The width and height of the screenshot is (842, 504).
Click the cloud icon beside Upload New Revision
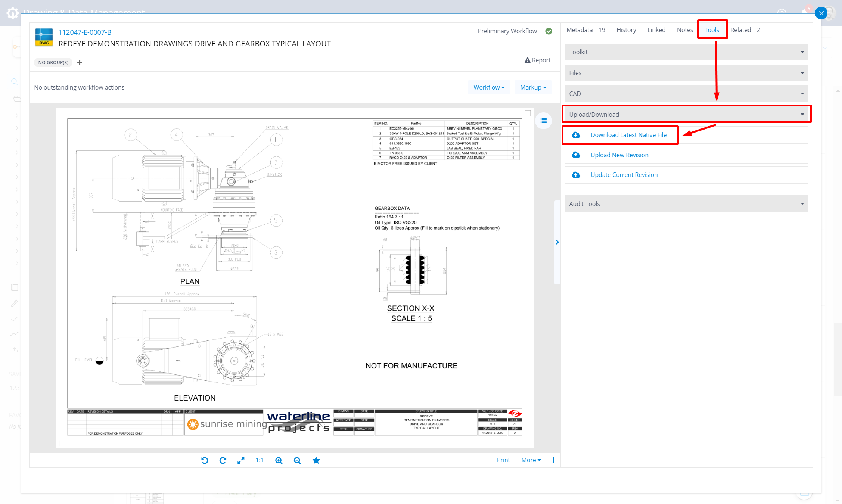(576, 155)
